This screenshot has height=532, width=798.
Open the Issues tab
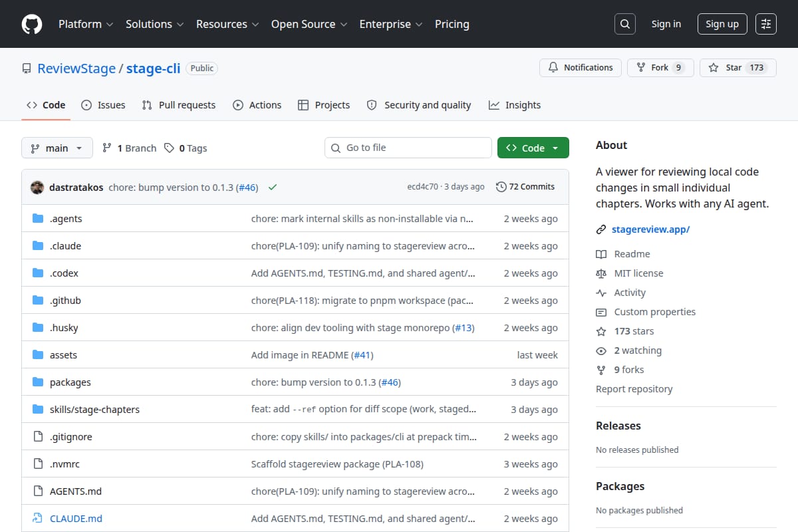coord(103,105)
